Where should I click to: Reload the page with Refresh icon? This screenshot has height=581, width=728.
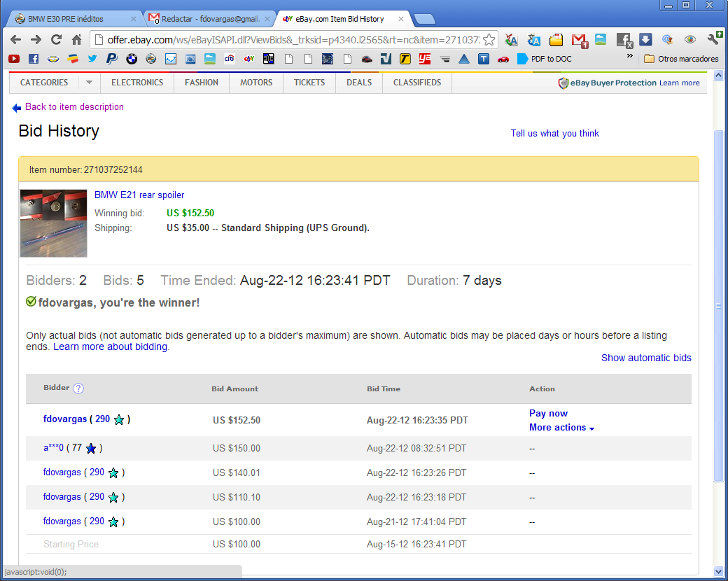click(x=56, y=40)
